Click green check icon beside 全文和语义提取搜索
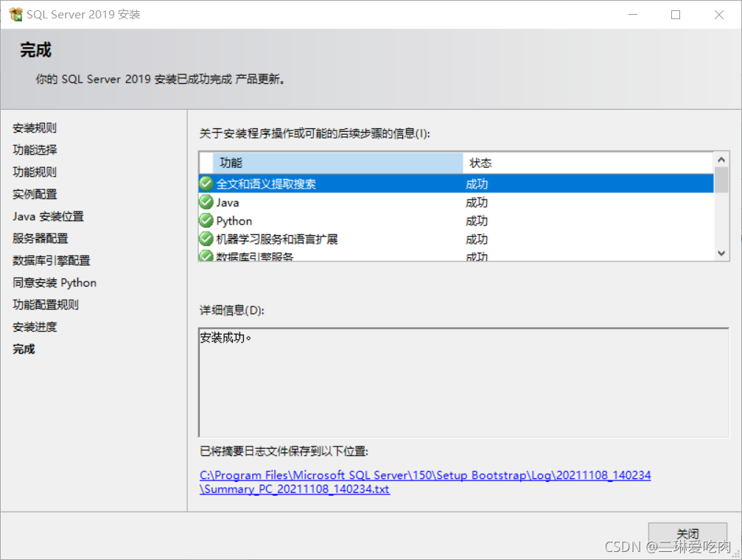Screen dimensions: 742x560 [x=206, y=183]
